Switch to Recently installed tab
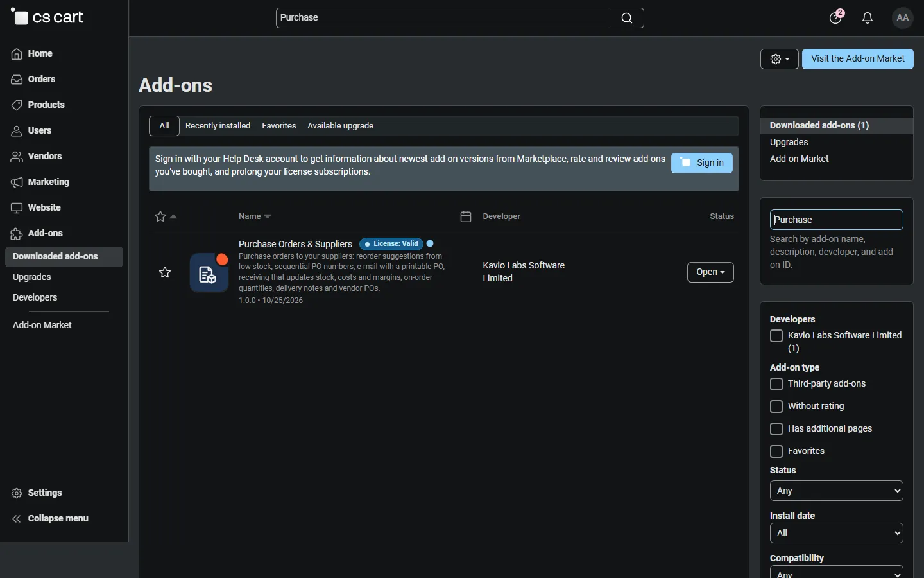924x578 pixels. [x=218, y=126]
